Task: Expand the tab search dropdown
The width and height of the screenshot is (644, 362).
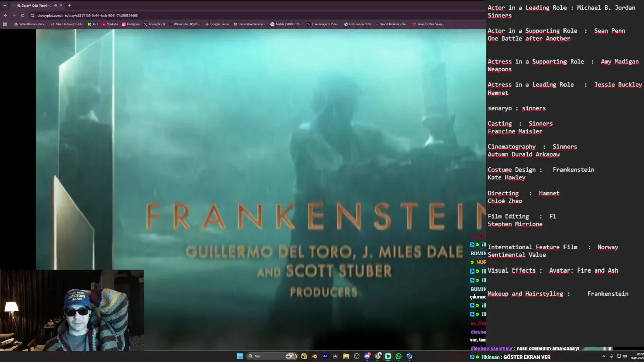Action: [5, 5]
